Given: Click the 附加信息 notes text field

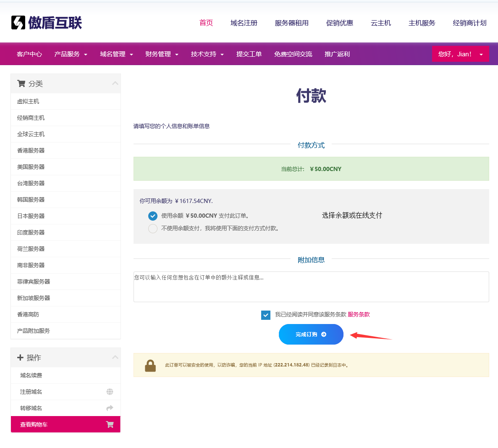Looking at the screenshot, I should 311,287.
